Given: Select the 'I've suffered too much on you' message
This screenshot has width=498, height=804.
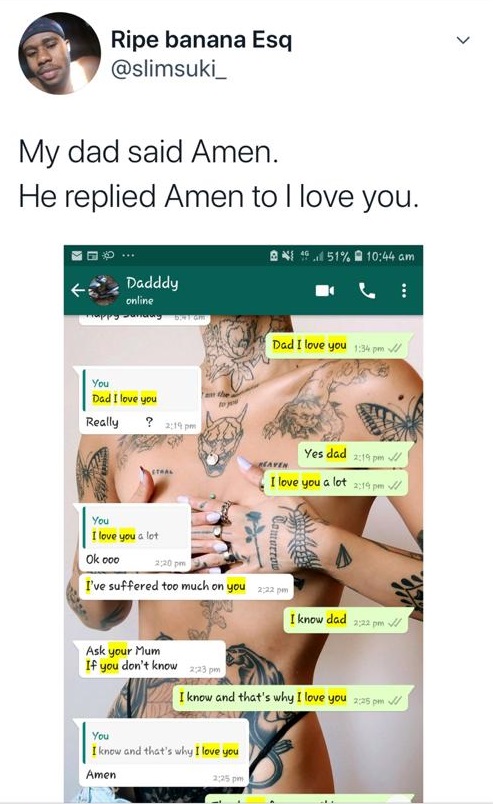Looking at the screenshot, I should 186,587.
